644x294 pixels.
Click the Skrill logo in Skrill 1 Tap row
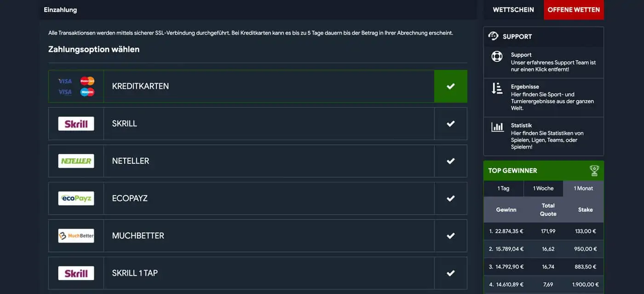(x=76, y=273)
